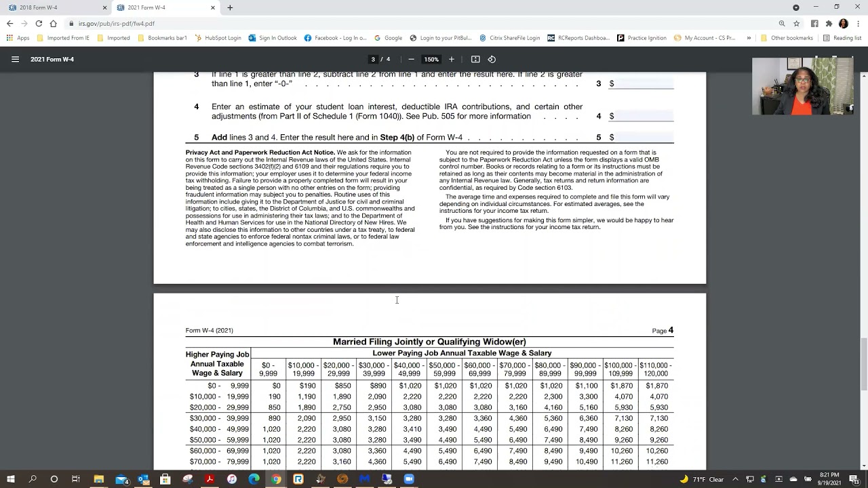Open the Google bookmark
Viewport: 868px width, 488px height.
point(388,38)
